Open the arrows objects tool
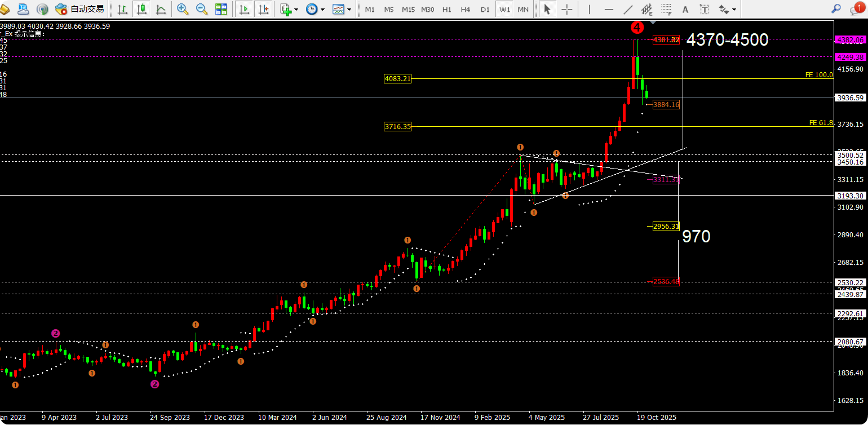The image size is (868, 425). 724,9
